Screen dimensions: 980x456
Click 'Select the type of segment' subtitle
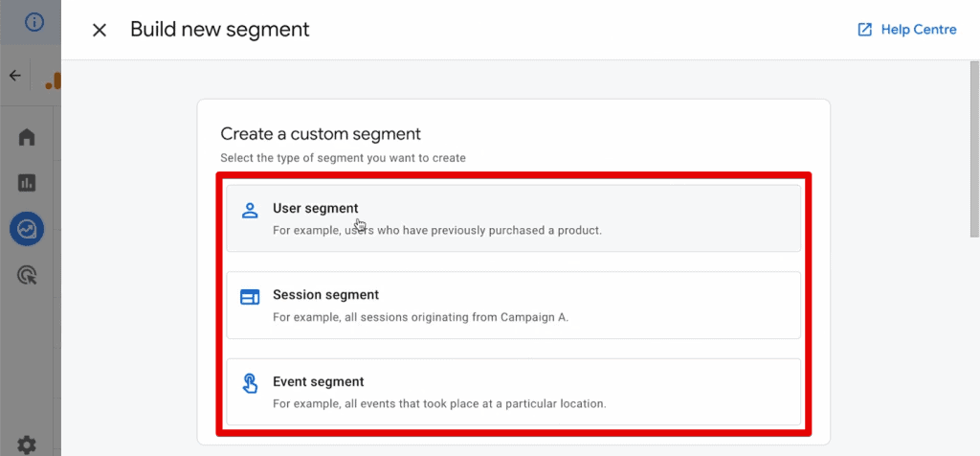click(344, 158)
